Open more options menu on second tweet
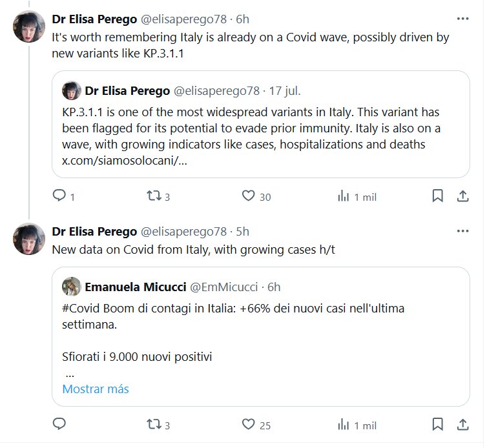This screenshot has height=448, width=487. 462,231
